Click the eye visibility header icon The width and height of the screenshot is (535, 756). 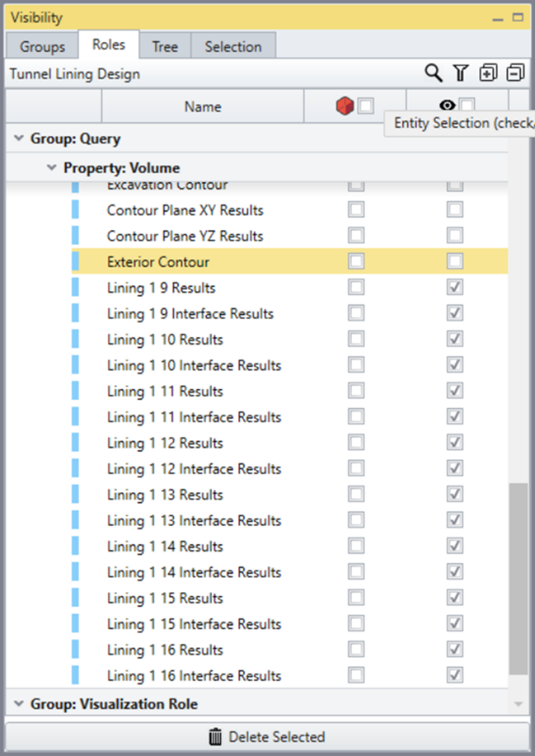click(x=448, y=105)
